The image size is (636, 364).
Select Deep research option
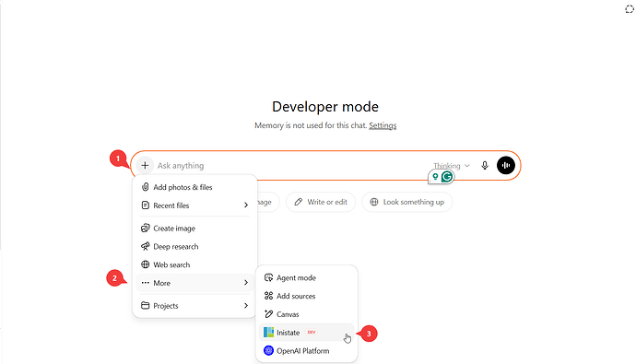[x=194, y=246]
